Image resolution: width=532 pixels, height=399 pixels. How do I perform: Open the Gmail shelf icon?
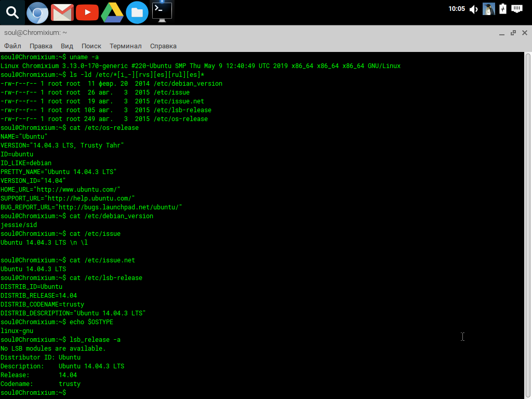coord(62,12)
